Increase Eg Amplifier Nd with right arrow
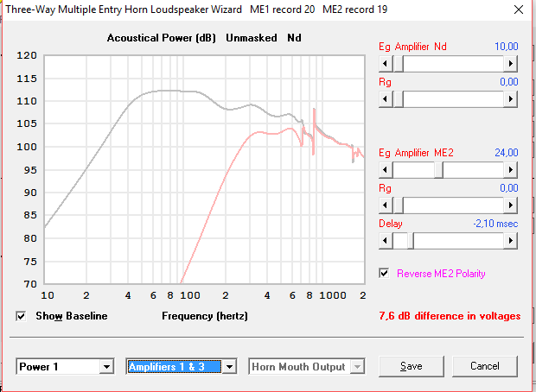This screenshot has width=536, height=392. point(510,64)
